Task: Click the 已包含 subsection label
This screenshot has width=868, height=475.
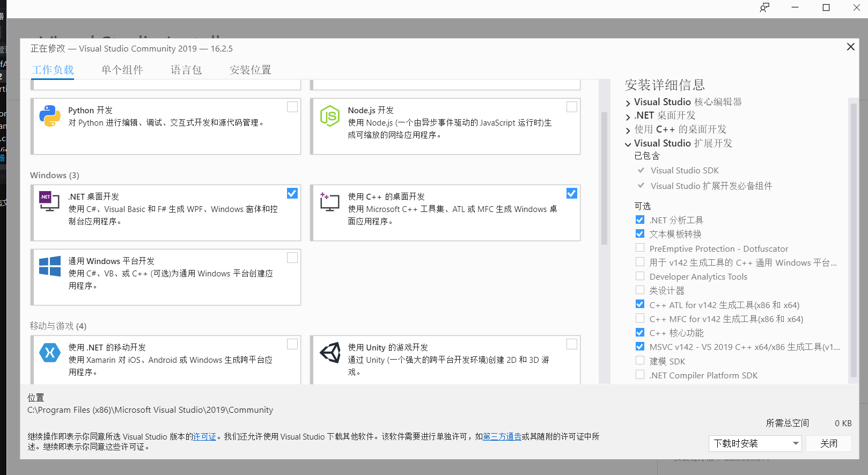Action: click(x=647, y=156)
